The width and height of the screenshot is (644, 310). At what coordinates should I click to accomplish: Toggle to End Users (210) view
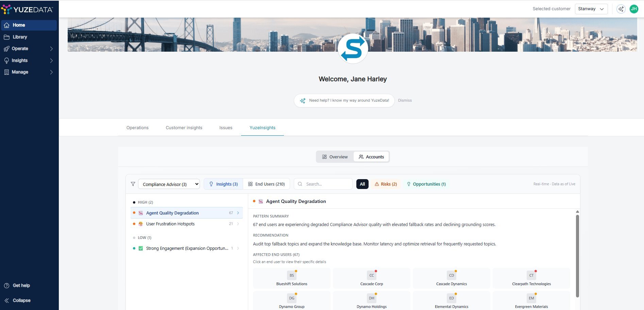266,184
